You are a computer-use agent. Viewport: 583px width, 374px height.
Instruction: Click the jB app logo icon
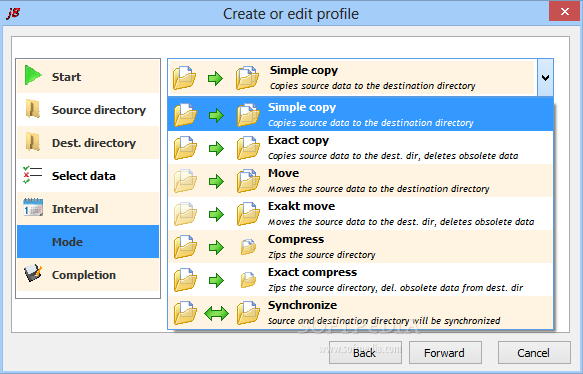coord(13,13)
